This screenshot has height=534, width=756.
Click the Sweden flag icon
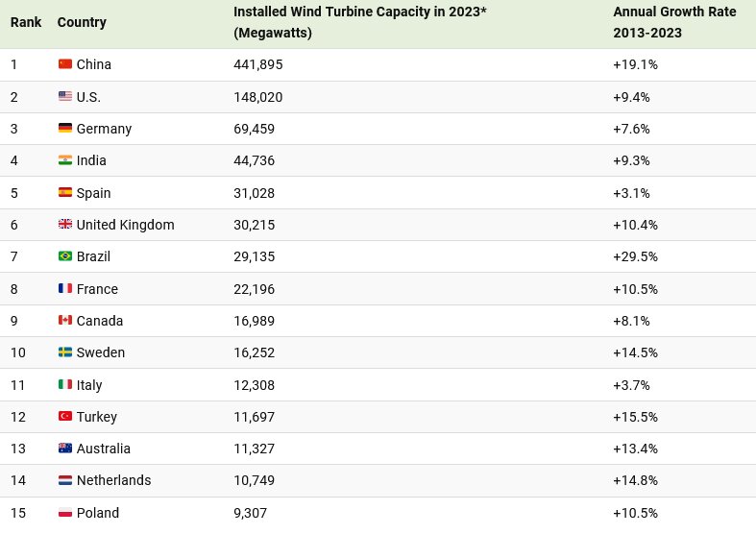coord(65,352)
